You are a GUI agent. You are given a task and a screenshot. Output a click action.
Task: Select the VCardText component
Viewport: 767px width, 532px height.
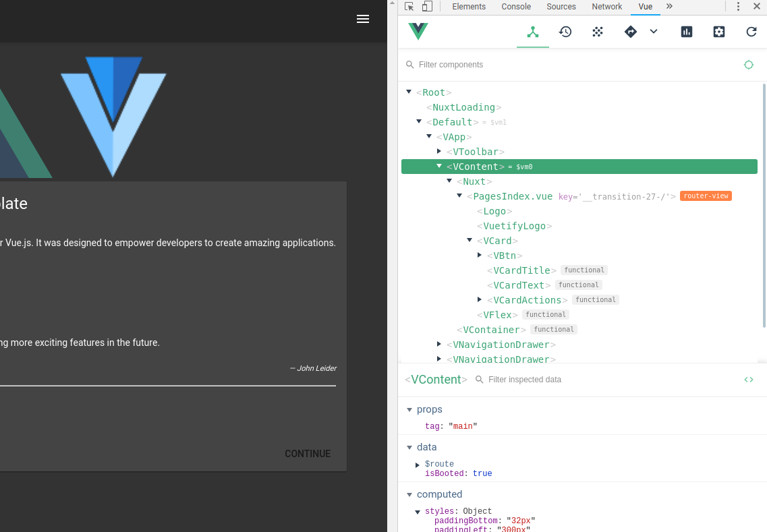click(519, 285)
